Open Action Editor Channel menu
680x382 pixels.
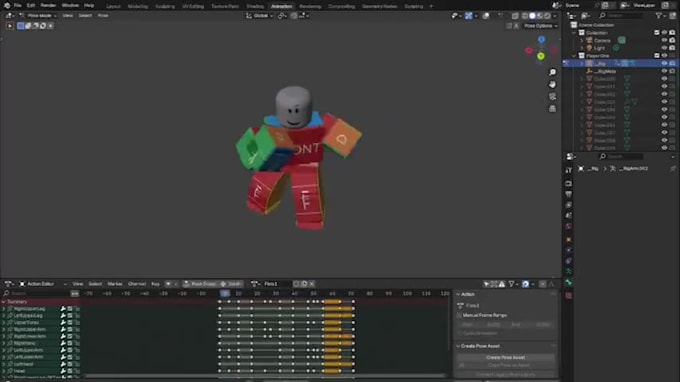point(137,284)
